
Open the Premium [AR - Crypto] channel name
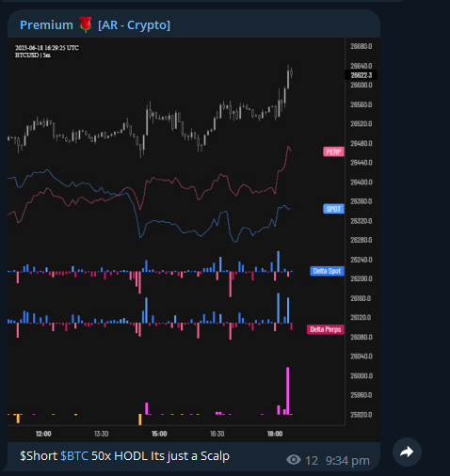95,24
